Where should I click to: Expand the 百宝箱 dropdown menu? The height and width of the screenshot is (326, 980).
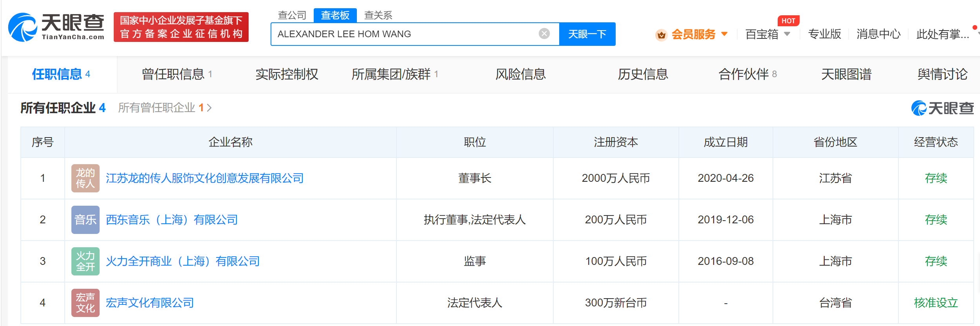(x=787, y=34)
